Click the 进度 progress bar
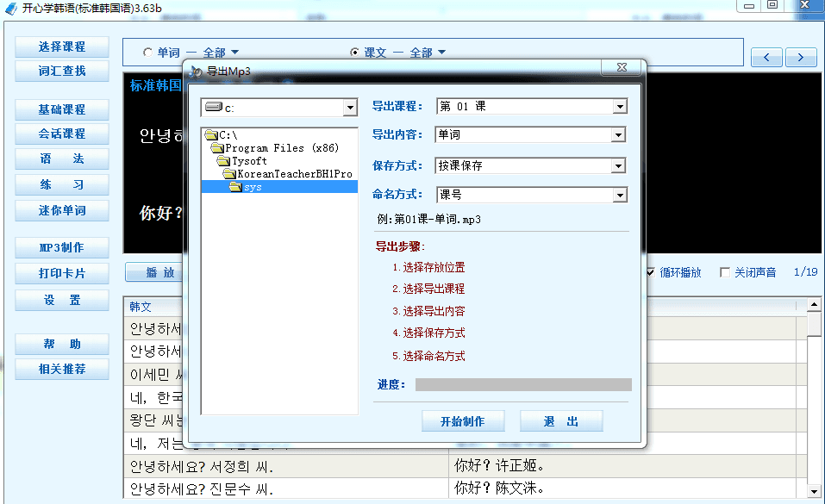This screenshot has height=504, width=825. (523, 384)
